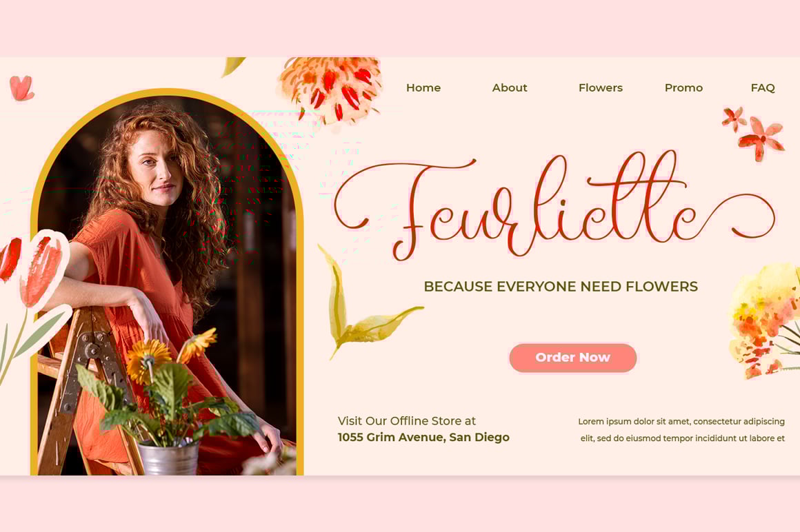Select the 1055 Grim Avenue address text

click(x=423, y=437)
